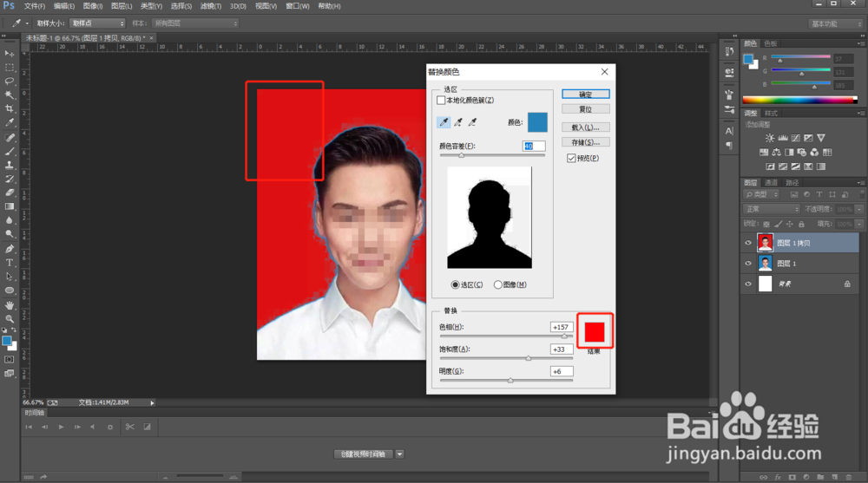Click the scissors icon in timeline
Screen dimensions: 868x483
tap(129, 427)
